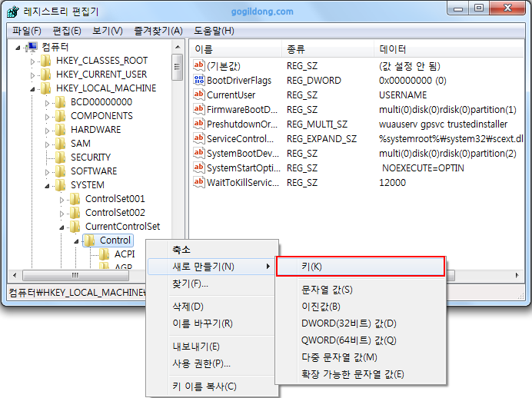The image size is (532, 398).
Task: Sort by the 종류 column header
Action: pyautogui.click(x=328, y=49)
